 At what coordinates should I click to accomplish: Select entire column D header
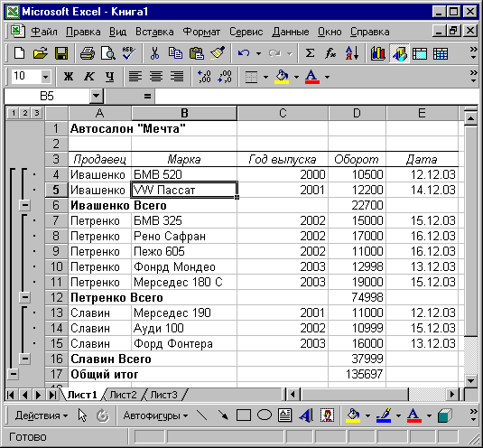[357, 113]
